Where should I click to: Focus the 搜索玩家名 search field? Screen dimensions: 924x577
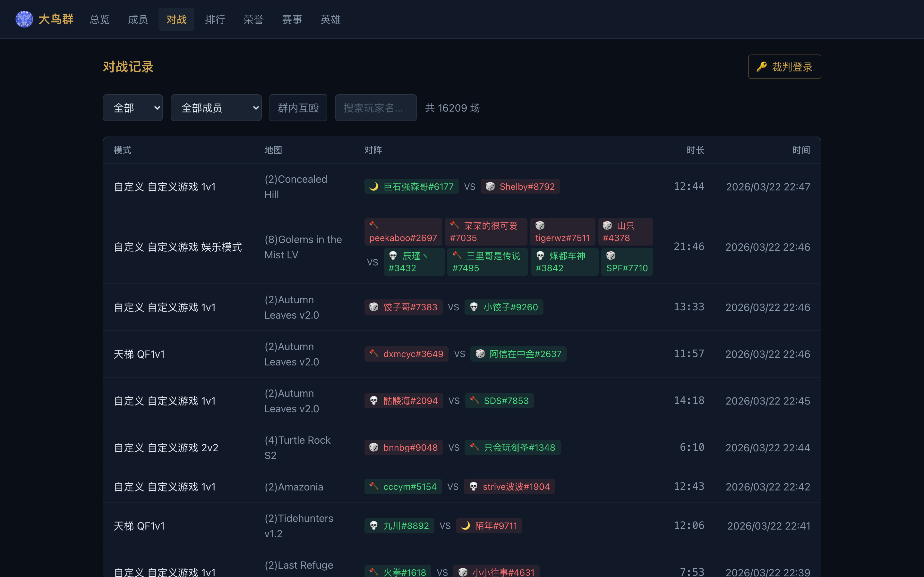coord(376,108)
